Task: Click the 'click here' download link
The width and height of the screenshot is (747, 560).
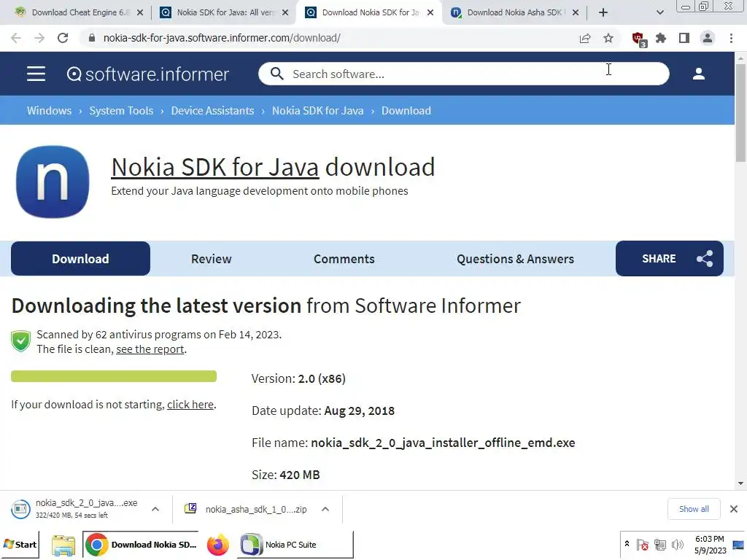Action: pos(190,404)
